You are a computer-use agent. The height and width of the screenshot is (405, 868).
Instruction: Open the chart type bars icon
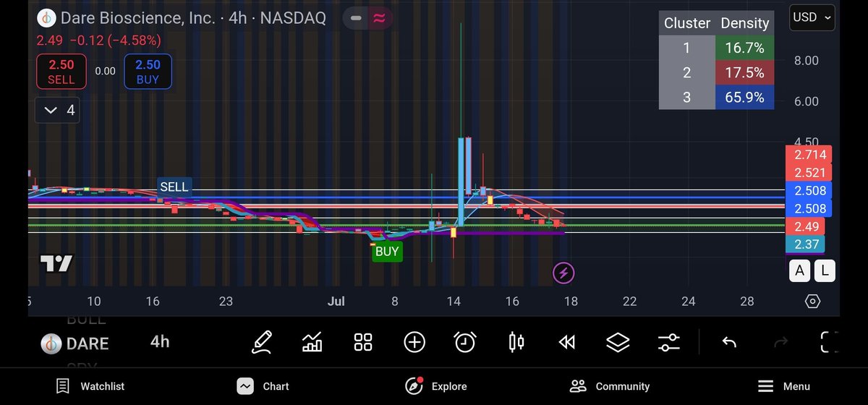(312, 342)
